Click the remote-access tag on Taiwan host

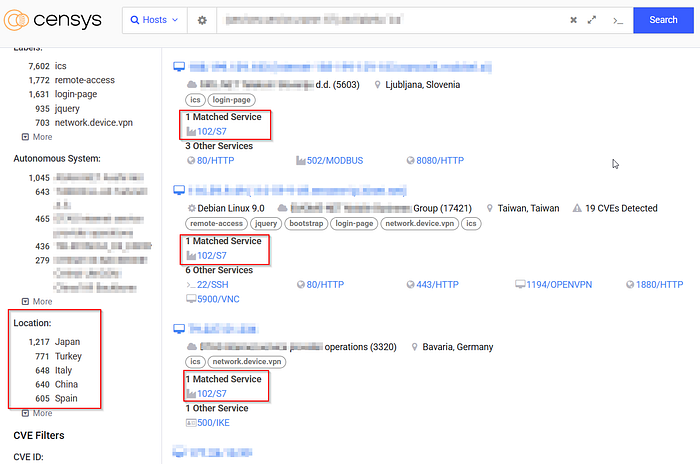click(217, 223)
